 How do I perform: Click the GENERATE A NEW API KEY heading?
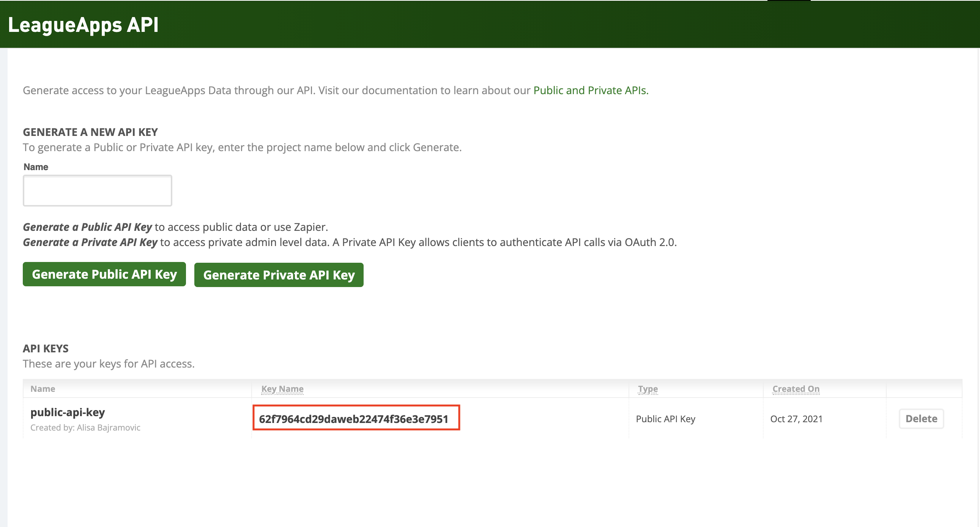point(90,132)
